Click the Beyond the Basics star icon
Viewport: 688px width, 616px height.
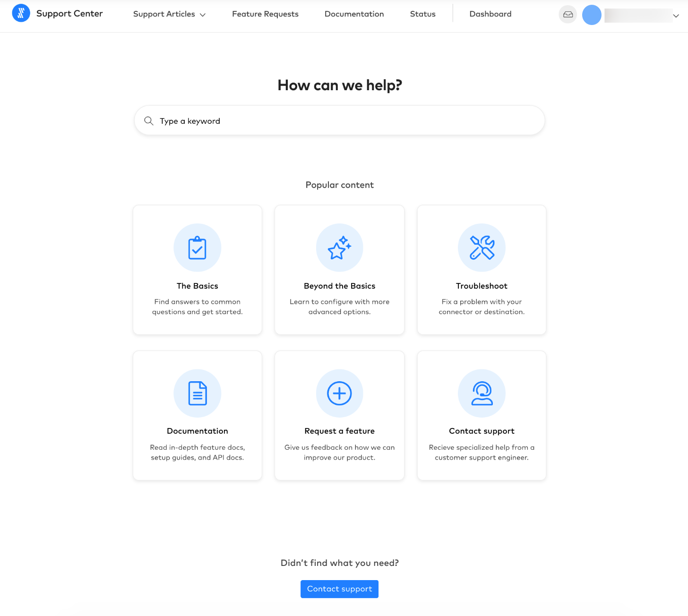click(340, 248)
